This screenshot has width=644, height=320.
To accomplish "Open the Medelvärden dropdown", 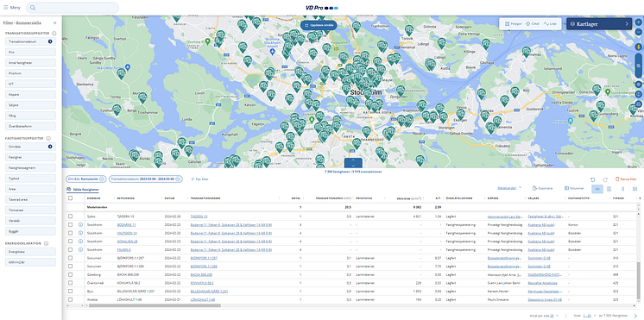I will click(x=509, y=188).
